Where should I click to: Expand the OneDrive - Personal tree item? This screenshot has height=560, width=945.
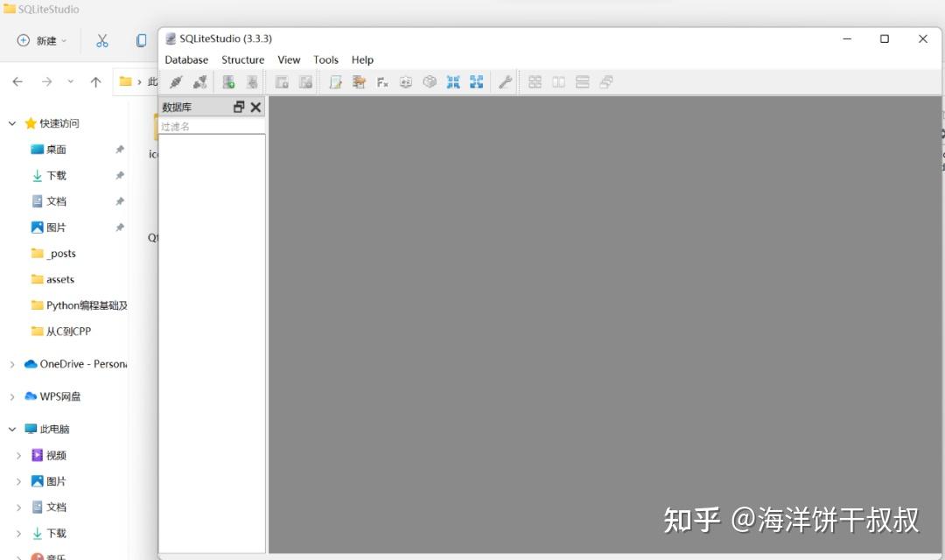[11, 363]
